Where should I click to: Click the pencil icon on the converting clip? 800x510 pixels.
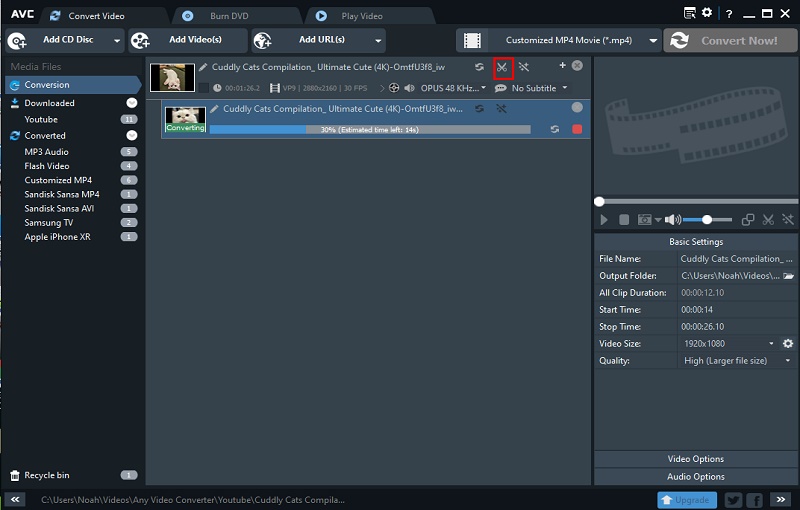click(214, 109)
